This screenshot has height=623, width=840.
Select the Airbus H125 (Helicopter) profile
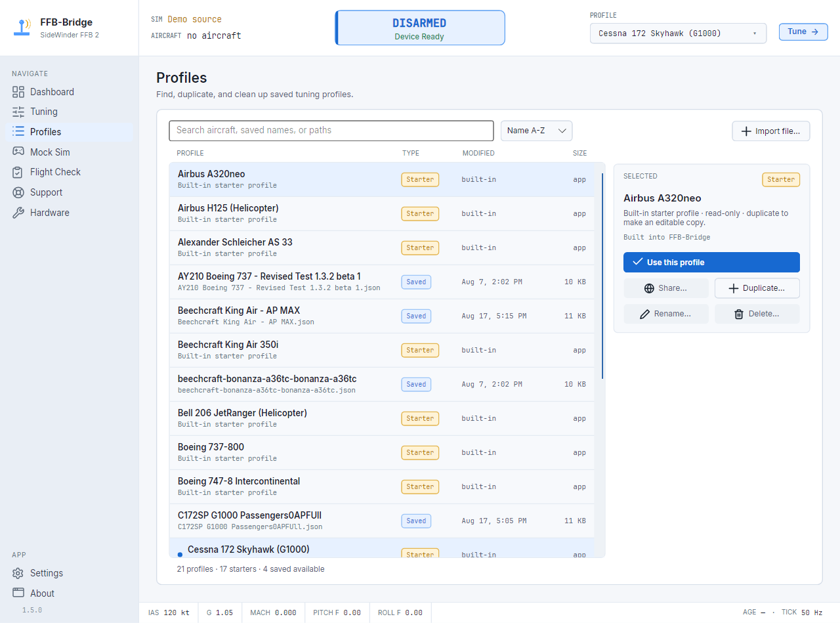click(x=382, y=214)
